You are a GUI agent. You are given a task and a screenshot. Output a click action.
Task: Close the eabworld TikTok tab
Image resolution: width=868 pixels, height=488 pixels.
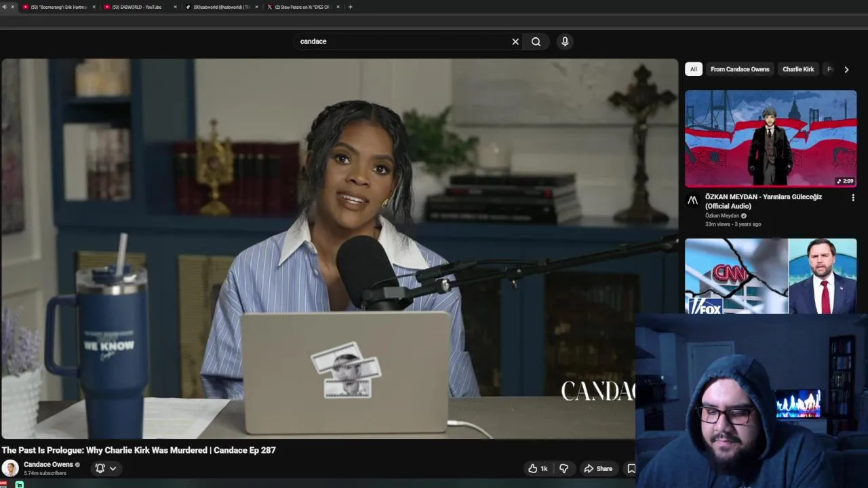256,7
